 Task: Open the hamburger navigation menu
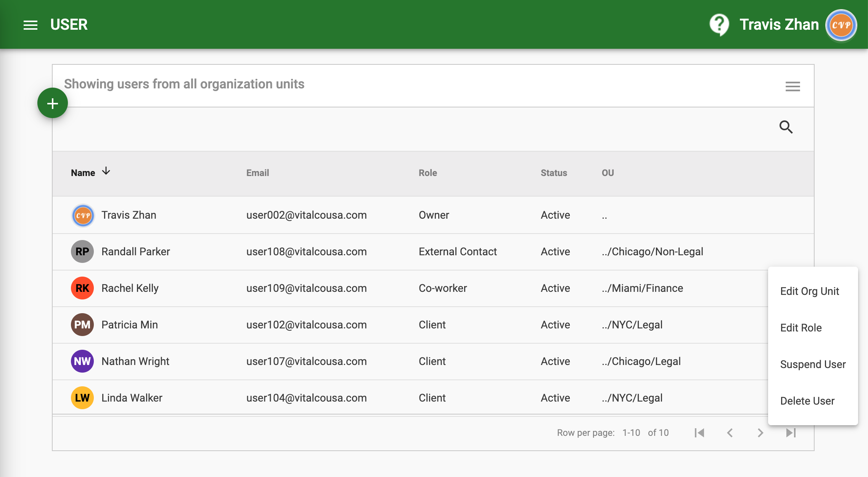coord(31,25)
